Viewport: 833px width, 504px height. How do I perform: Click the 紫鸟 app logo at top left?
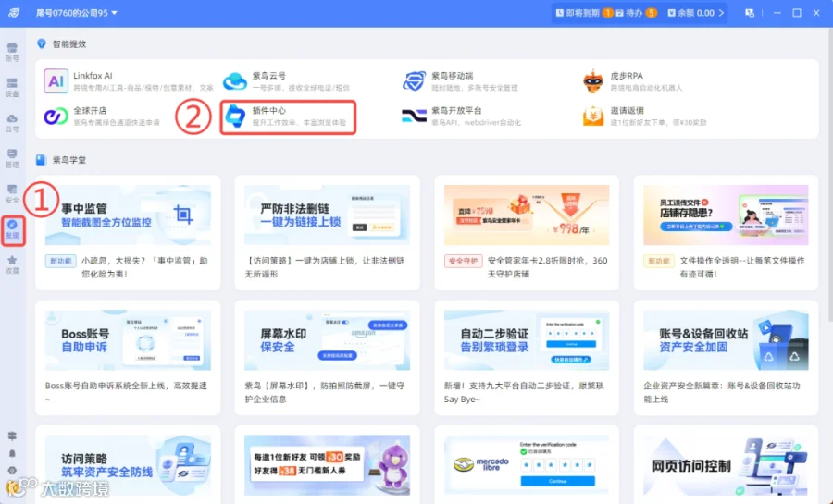pyautogui.click(x=14, y=13)
